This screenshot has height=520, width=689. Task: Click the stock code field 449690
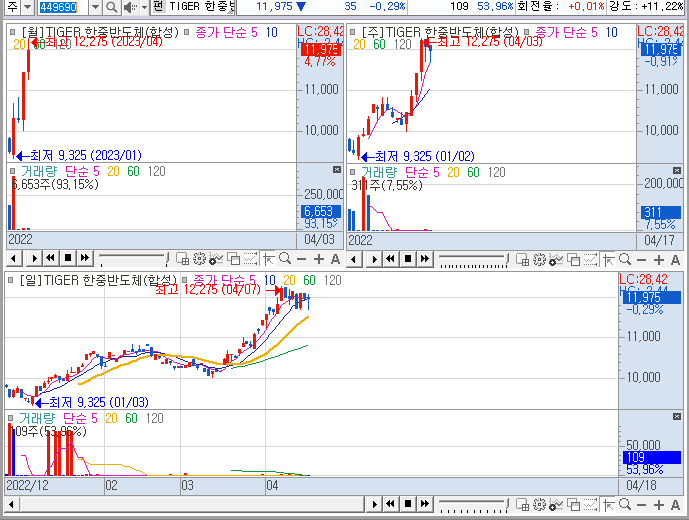pos(63,7)
